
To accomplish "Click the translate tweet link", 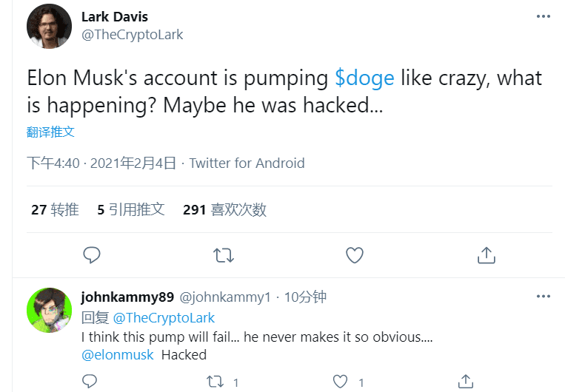I will [50, 132].
